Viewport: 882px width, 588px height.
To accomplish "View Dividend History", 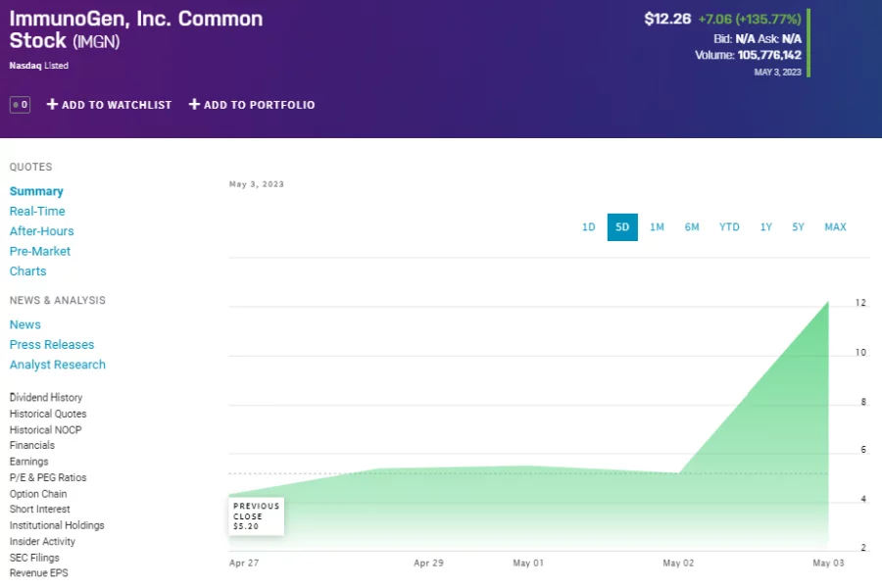I will point(46,398).
